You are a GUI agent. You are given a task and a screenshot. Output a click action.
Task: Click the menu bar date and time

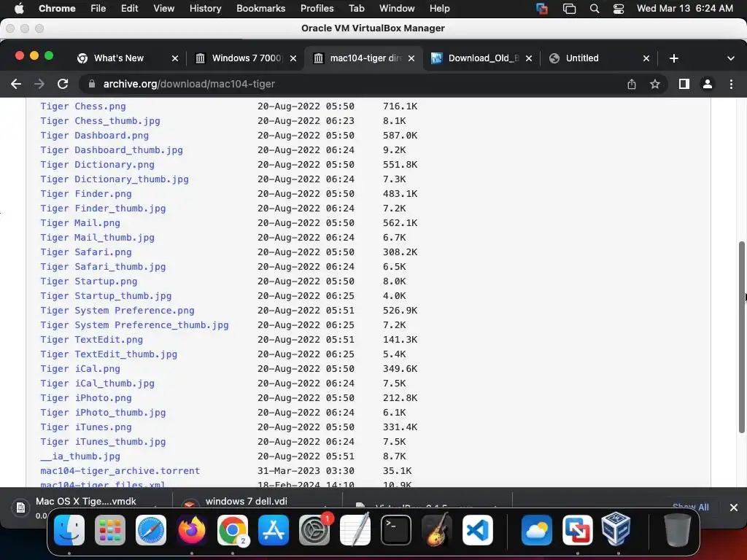(x=684, y=9)
